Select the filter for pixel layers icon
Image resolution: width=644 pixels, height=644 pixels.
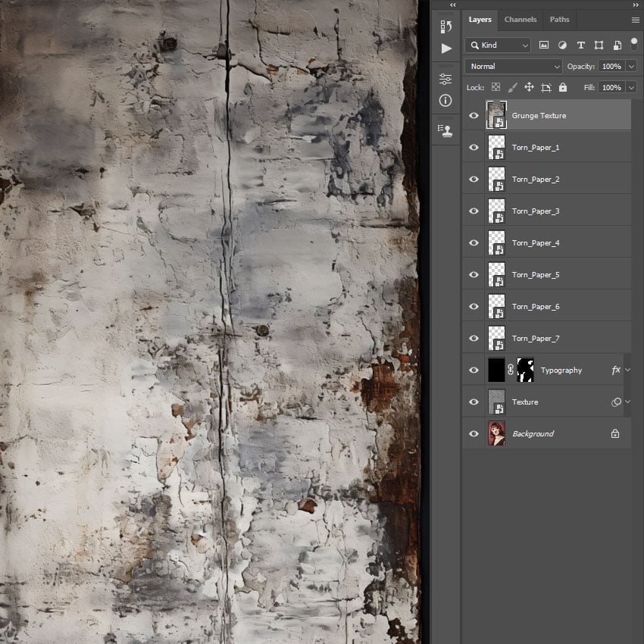[544, 45]
